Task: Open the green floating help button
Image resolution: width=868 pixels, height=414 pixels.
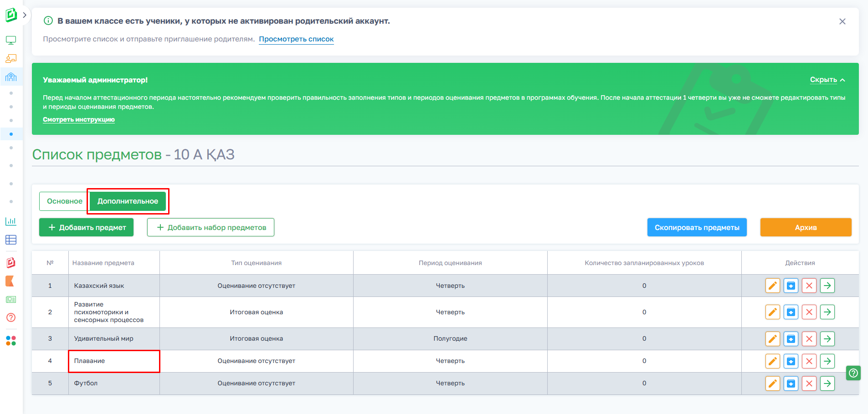Action: click(x=853, y=373)
